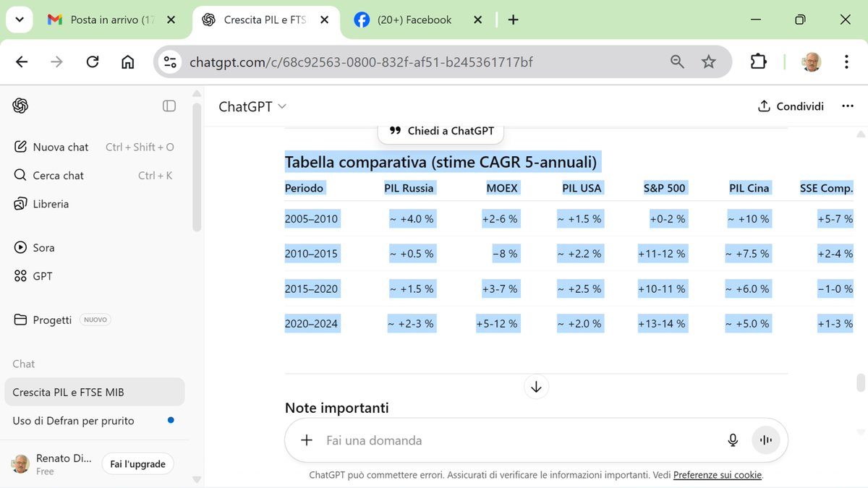Go back to the previous page
Viewport: 868px width, 488px height.
click(x=22, y=62)
